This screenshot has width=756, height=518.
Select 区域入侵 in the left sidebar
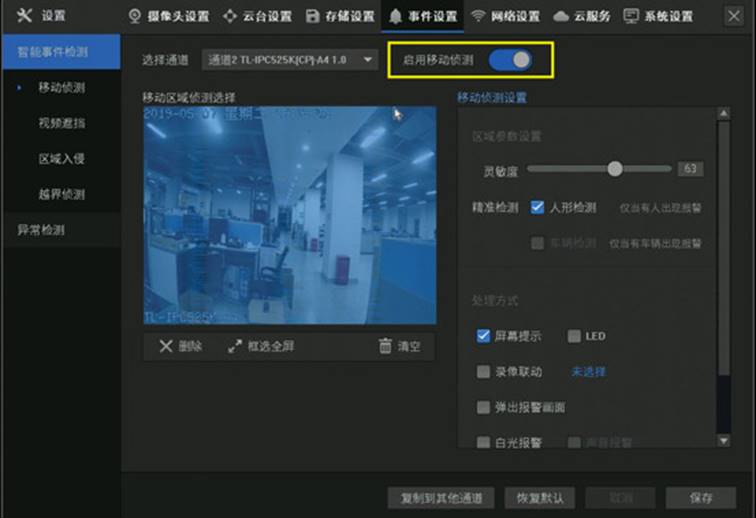[x=61, y=159]
